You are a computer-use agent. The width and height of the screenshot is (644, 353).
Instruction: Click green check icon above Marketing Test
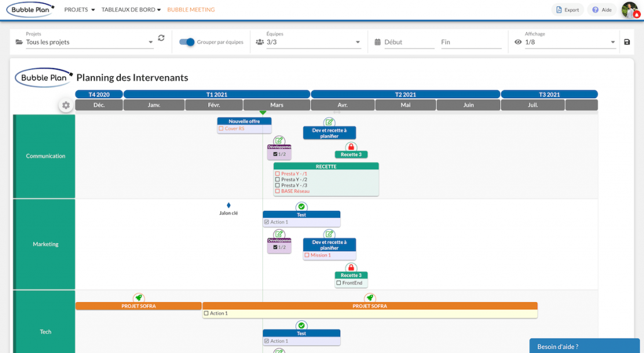coord(301,207)
